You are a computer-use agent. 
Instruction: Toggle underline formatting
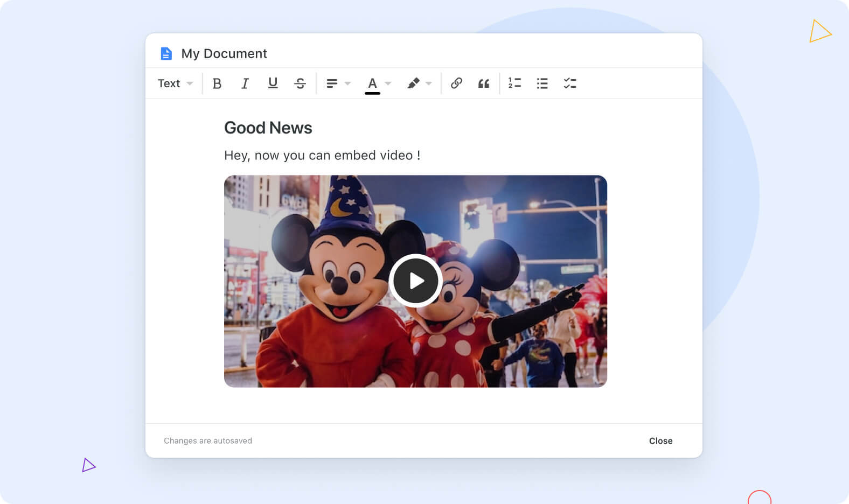coord(273,83)
